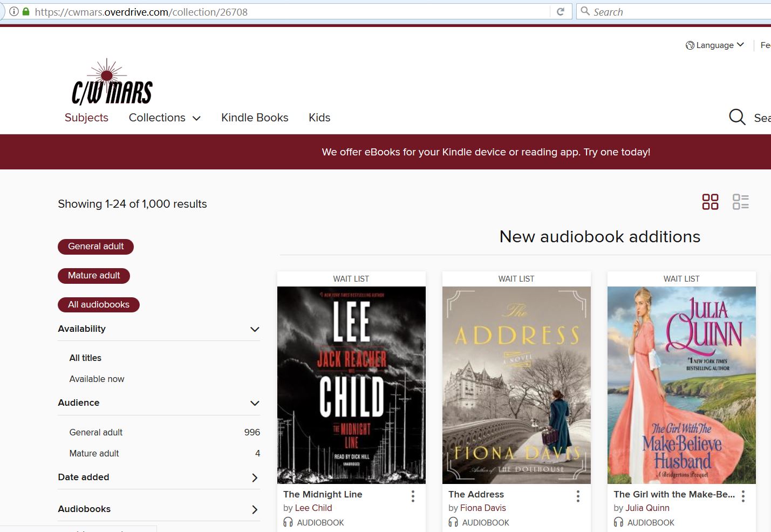
Task: Remove the Mature adult filter tag
Action: (x=94, y=276)
